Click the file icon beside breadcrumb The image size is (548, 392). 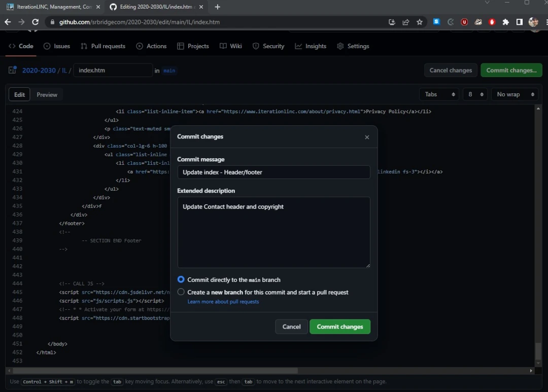click(x=12, y=70)
